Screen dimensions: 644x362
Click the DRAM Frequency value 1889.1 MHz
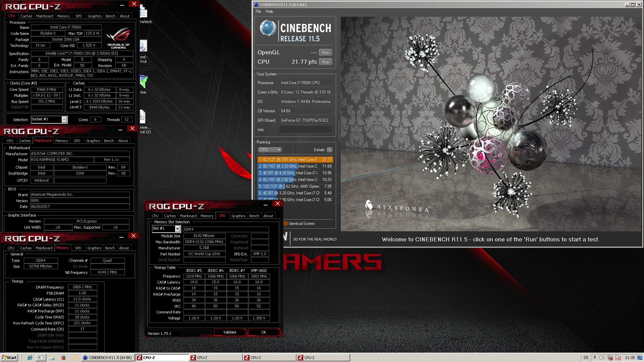[83, 287]
